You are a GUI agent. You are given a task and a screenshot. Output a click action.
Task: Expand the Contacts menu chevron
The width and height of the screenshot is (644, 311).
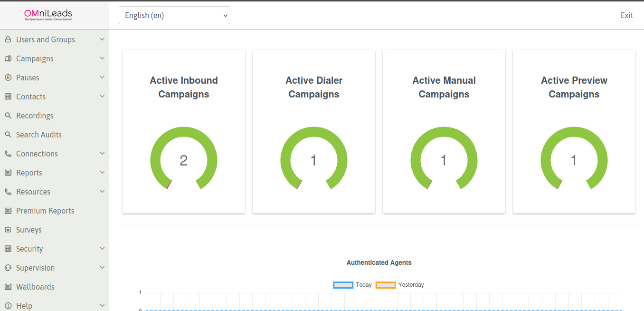click(102, 96)
